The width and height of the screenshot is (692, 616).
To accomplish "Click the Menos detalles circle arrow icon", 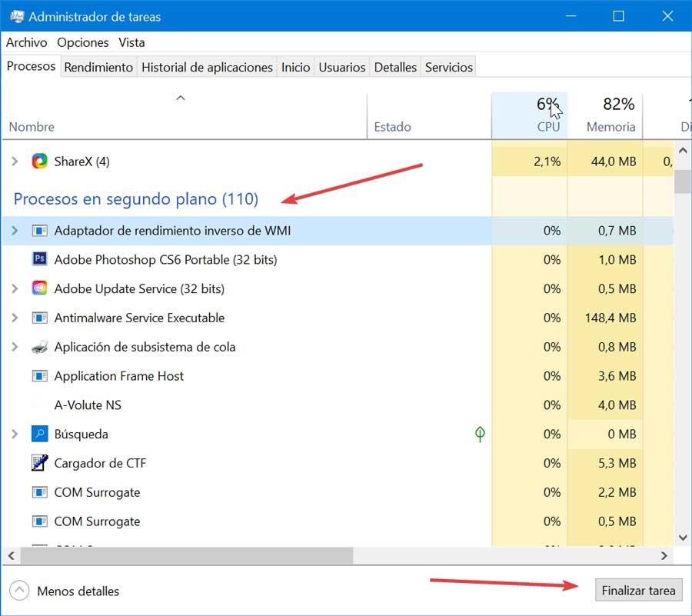I will click(x=19, y=591).
